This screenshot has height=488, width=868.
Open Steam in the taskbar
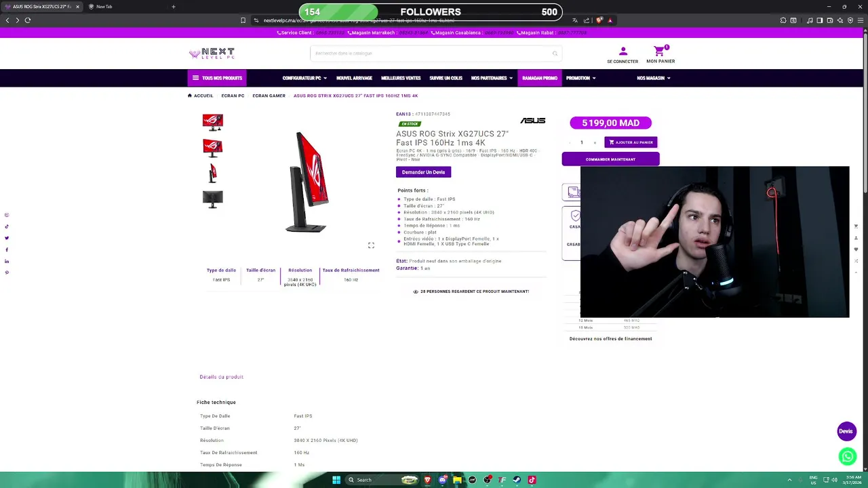click(517, 480)
